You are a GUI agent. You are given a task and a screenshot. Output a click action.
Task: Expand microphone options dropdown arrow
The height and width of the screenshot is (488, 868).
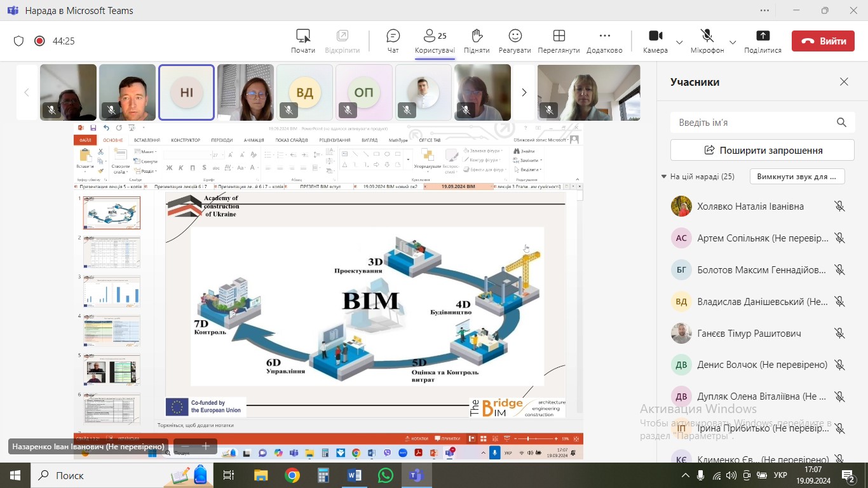tap(733, 43)
